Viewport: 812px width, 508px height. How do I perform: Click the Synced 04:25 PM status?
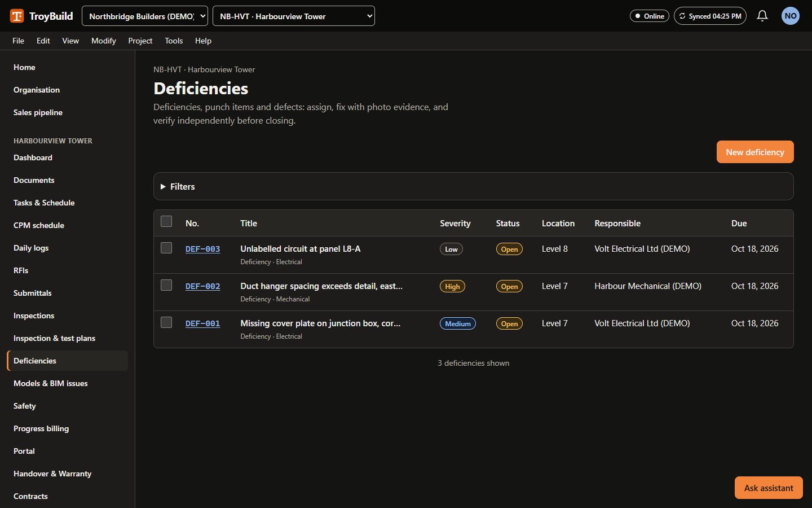pyautogui.click(x=710, y=16)
